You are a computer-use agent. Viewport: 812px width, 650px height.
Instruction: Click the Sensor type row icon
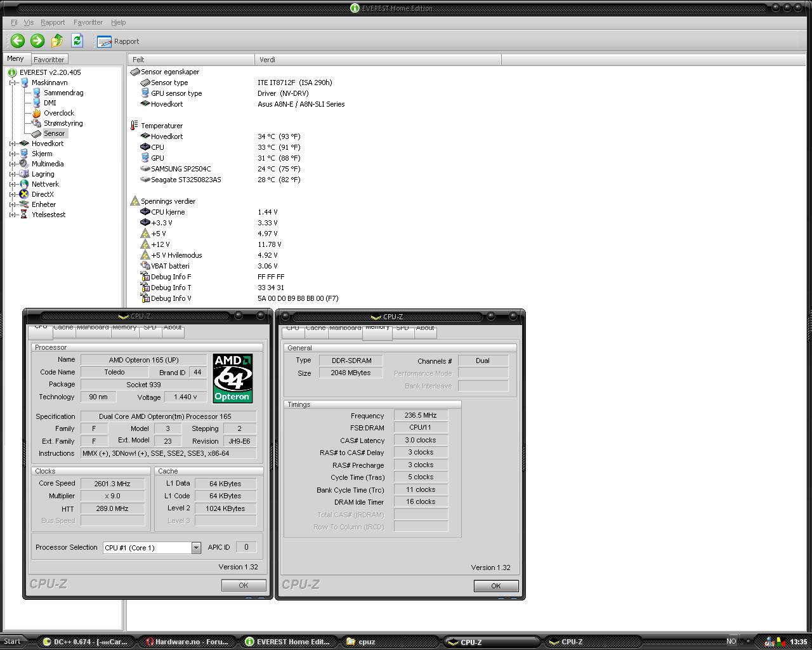145,83
